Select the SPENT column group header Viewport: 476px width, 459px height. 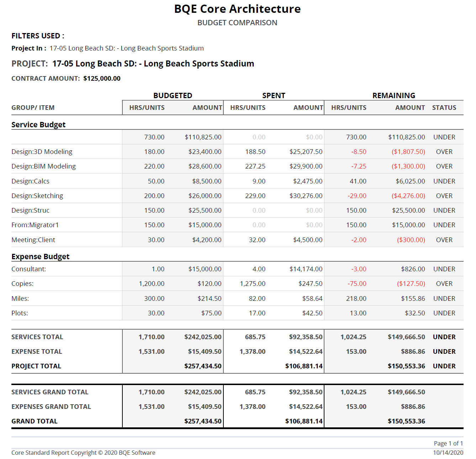[274, 96]
